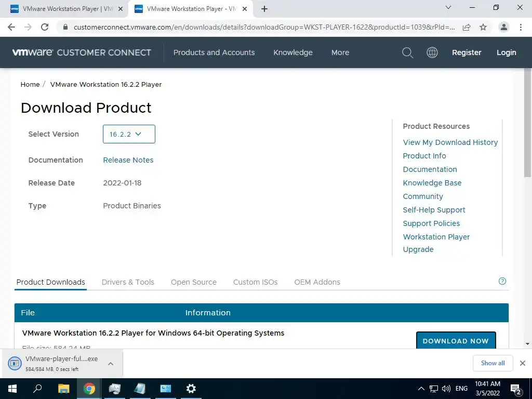The image size is (532, 399).
Task: Close the first VMware Workstation Player tab
Action: (120, 9)
